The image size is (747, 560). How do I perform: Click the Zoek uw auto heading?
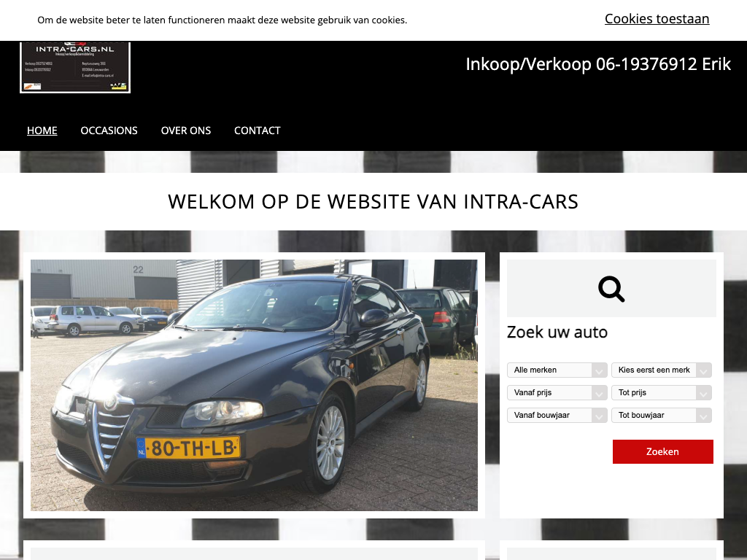tap(557, 332)
